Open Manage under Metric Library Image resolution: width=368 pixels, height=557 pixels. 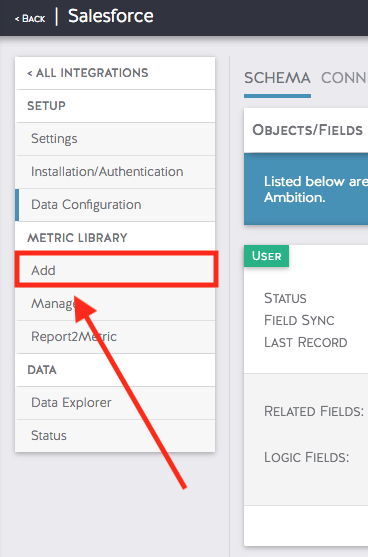tap(115, 304)
